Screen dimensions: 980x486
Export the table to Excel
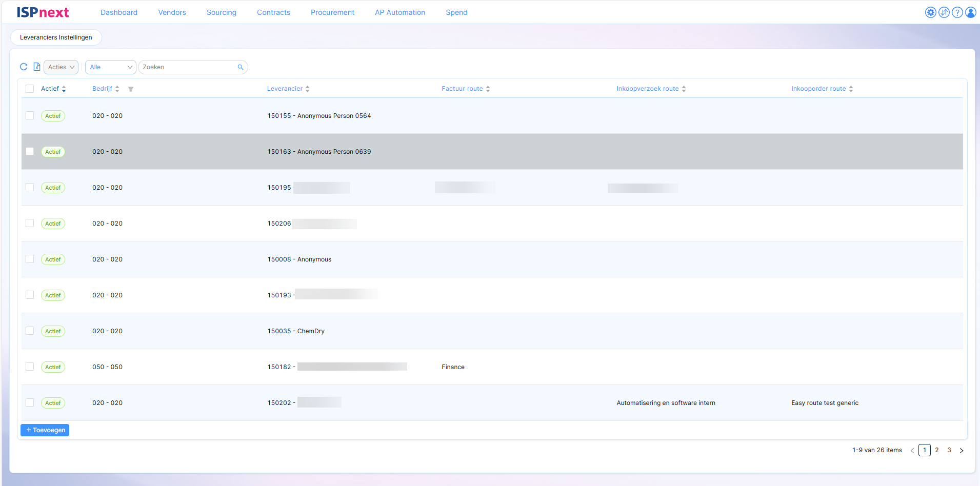coord(37,67)
